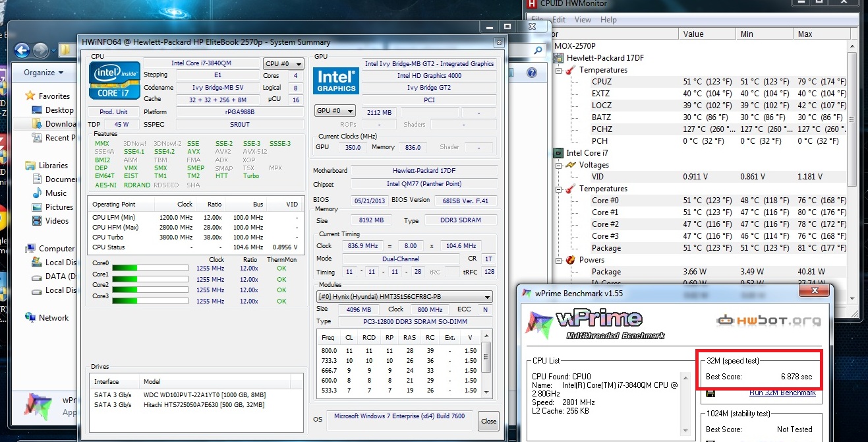868x442 pixels.
Task: Click the Close button in HWiNFO64 summary
Action: click(488, 421)
